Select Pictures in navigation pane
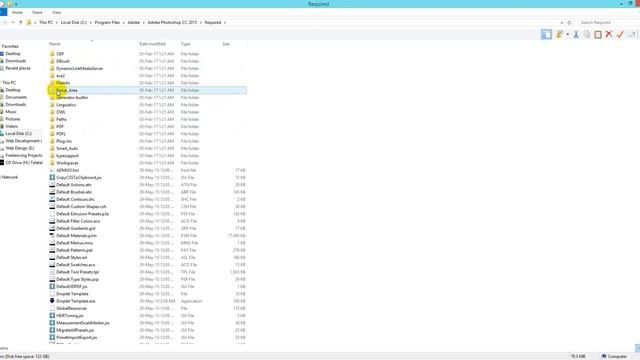640x360 pixels. (x=13, y=119)
